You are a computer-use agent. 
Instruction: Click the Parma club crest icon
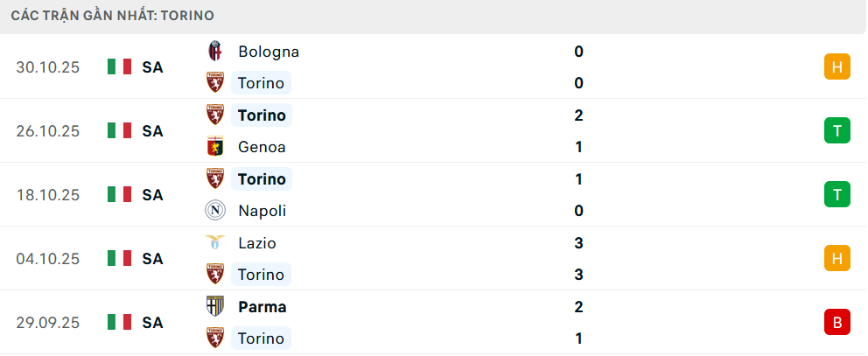click(x=214, y=307)
